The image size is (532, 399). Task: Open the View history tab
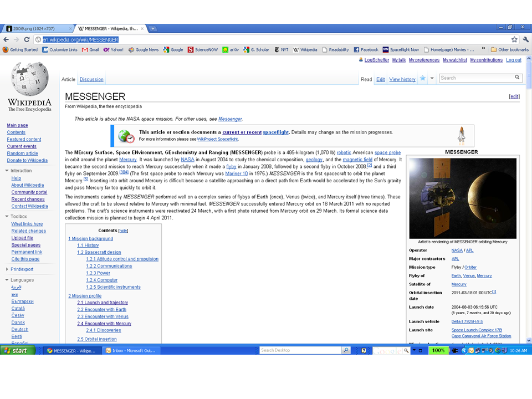402,79
